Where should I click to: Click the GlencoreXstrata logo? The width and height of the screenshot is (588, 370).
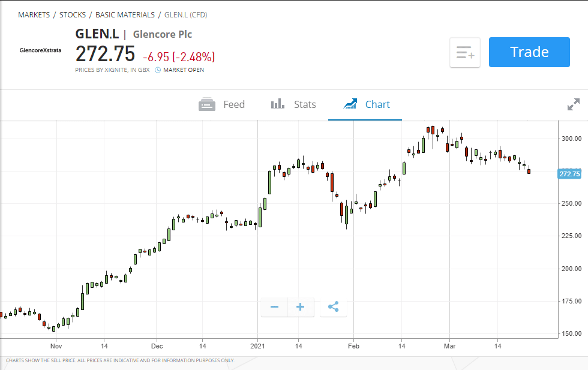pyautogui.click(x=41, y=50)
